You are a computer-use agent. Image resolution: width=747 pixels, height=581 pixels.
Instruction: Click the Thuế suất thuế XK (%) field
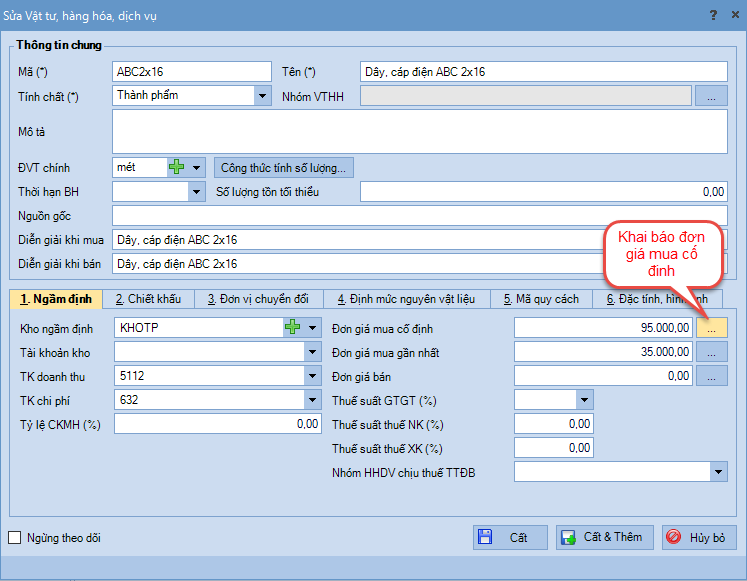coord(554,448)
